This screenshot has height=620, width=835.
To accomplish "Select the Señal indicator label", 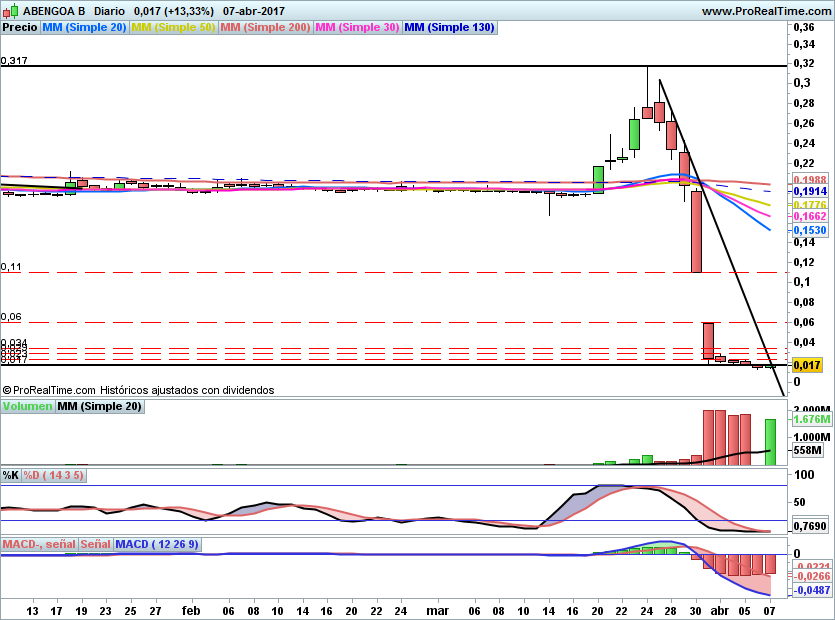I will click(95, 545).
